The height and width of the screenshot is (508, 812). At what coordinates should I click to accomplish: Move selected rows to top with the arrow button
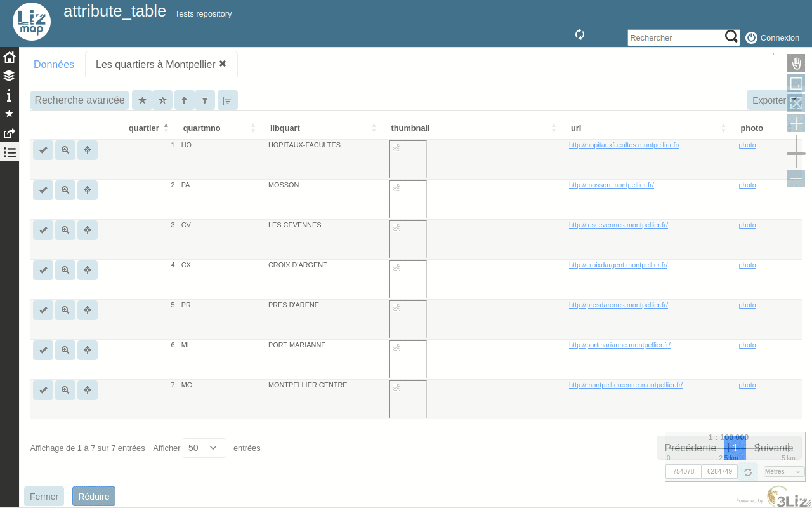[184, 100]
